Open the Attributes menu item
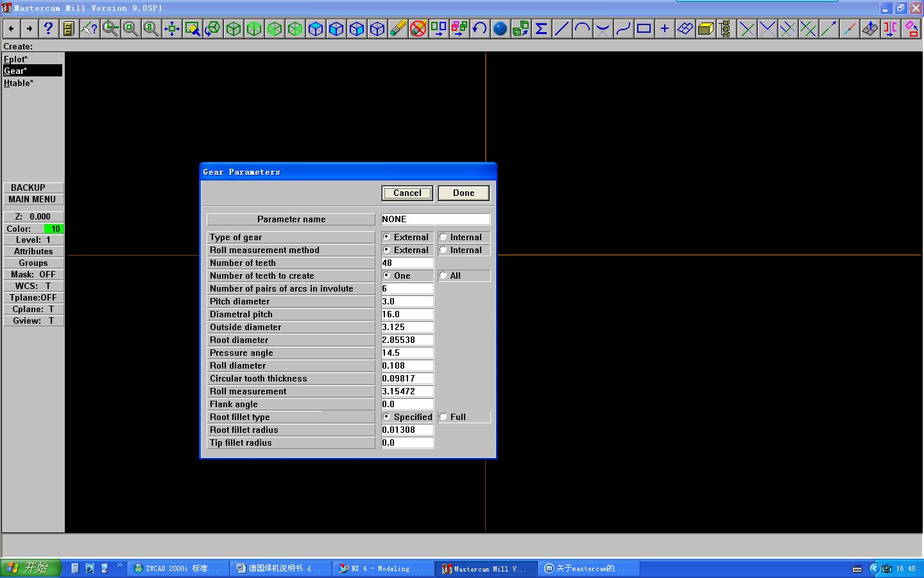This screenshot has height=578, width=924. click(x=33, y=251)
